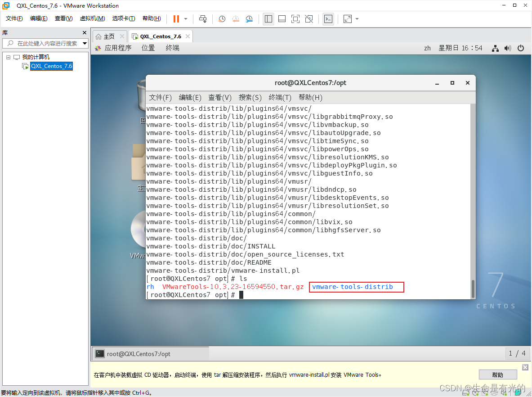Click the CentOS network status icon

(496, 48)
